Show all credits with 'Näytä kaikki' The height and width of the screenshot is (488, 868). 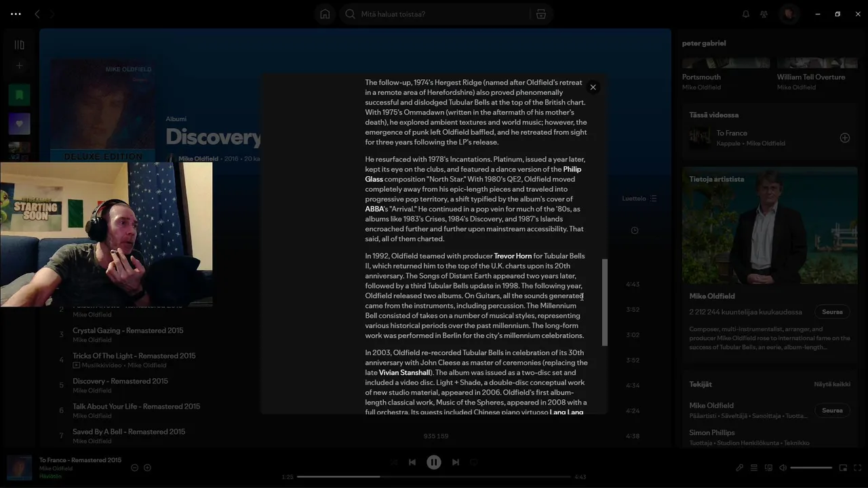(832, 384)
